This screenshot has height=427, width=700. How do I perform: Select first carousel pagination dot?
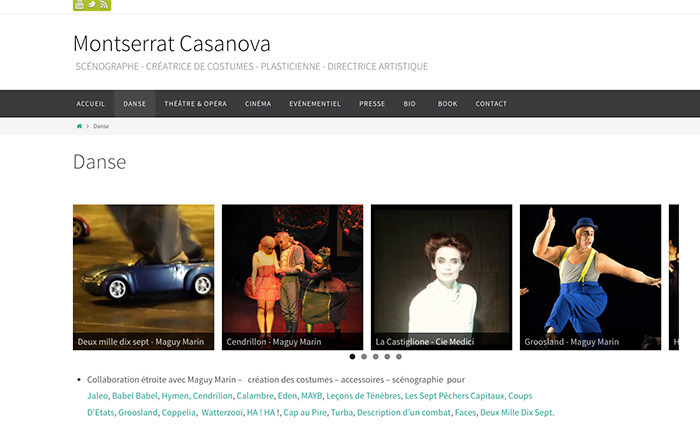point(352,356)
